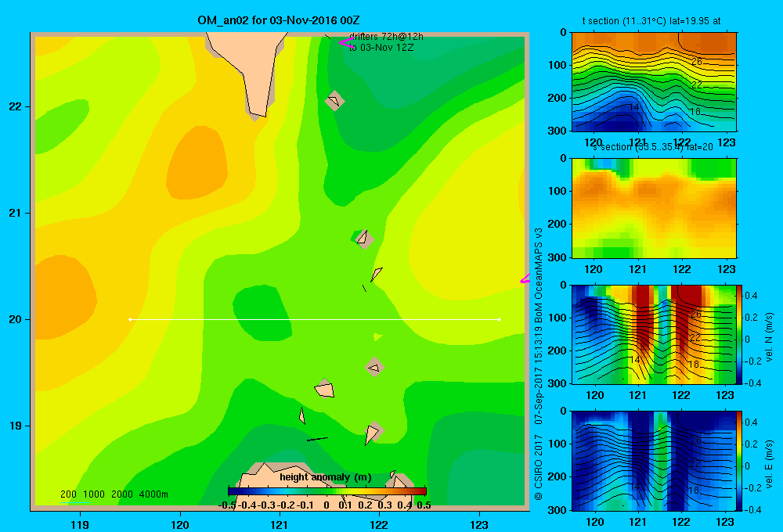Click the "4000m" depth contour legend entry

pyautogui.click(x=153, y=494)
